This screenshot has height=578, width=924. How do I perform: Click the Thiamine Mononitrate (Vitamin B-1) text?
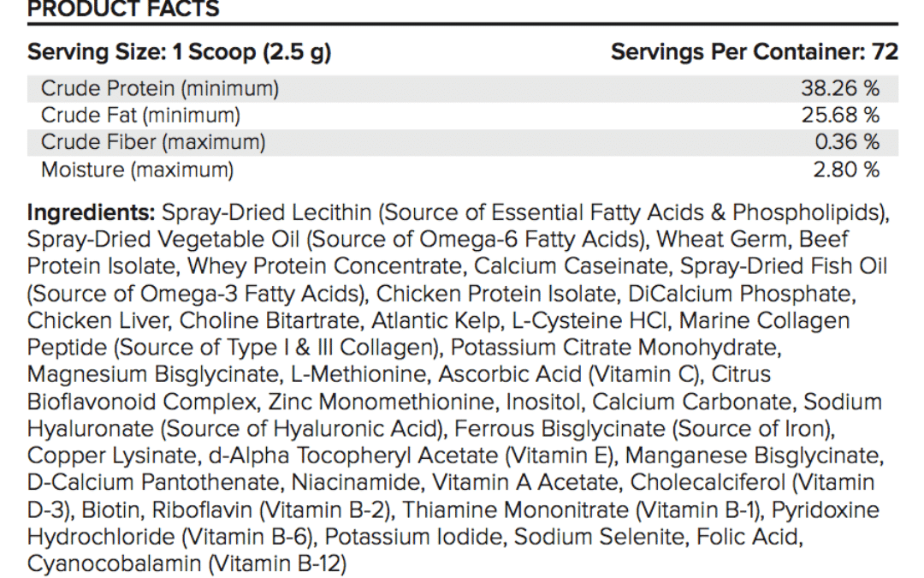click(x=583, y=510)
